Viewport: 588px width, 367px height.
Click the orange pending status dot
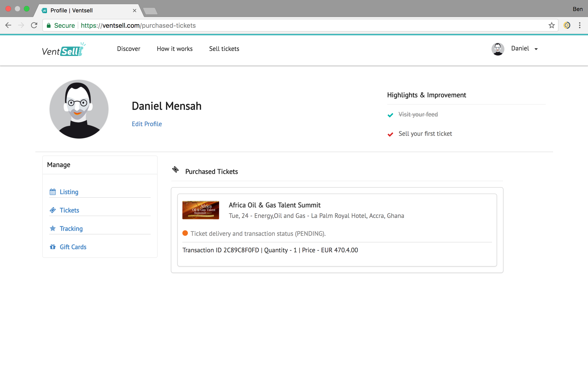click(185, 233)
